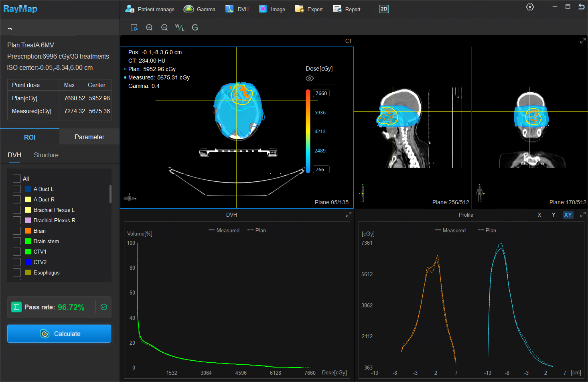Image resolution: width=588 pixels, height=382 pixels.
Task: Select the window/level W/L tool
Action: pyautogui.click(x=180, y=27)
